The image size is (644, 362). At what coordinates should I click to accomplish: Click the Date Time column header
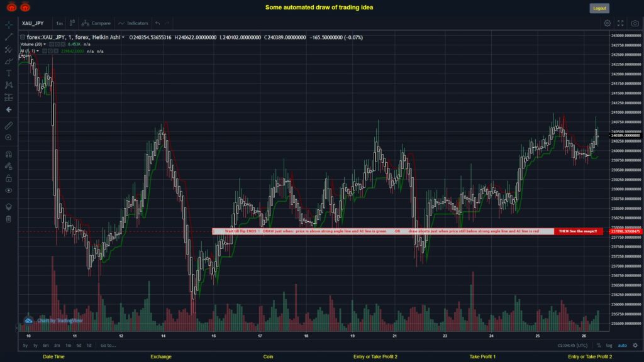coord(54,357)
